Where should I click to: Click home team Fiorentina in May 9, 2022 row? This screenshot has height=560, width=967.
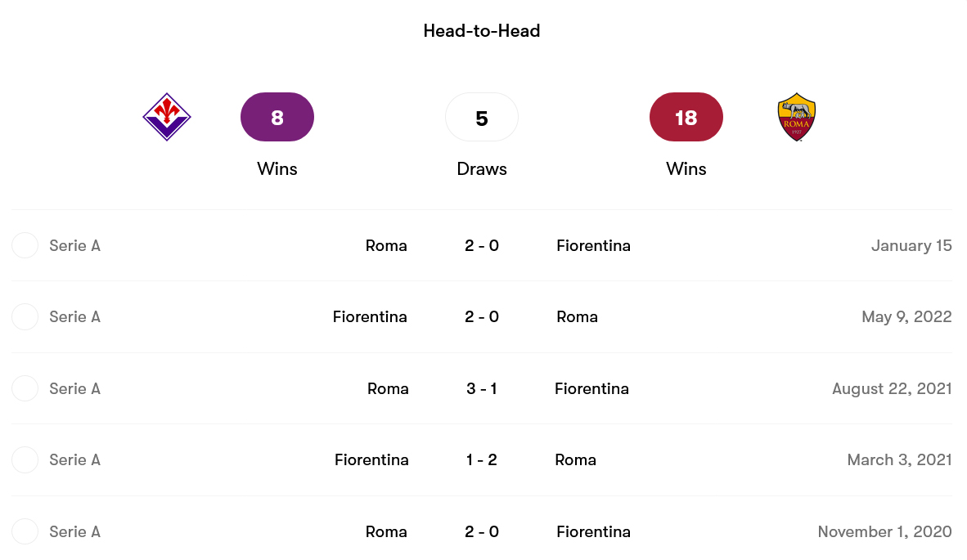370,316
